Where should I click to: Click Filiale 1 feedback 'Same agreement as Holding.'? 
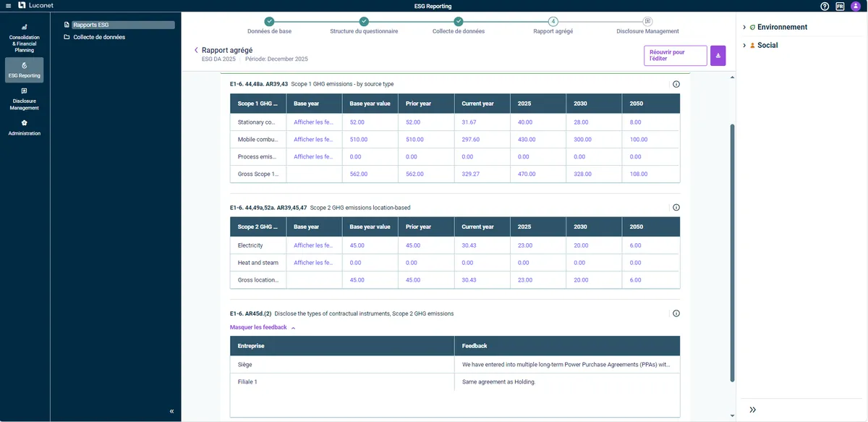coord(498,381)
